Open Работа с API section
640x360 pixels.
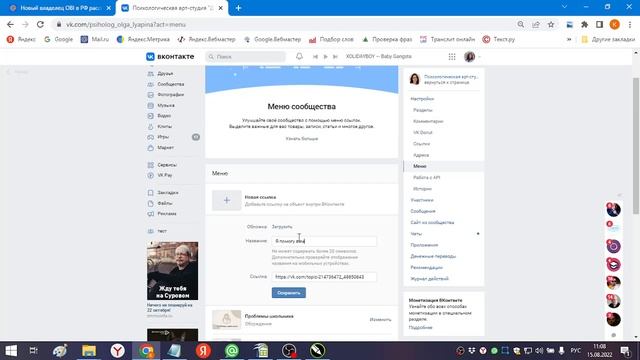coord(427,178)
